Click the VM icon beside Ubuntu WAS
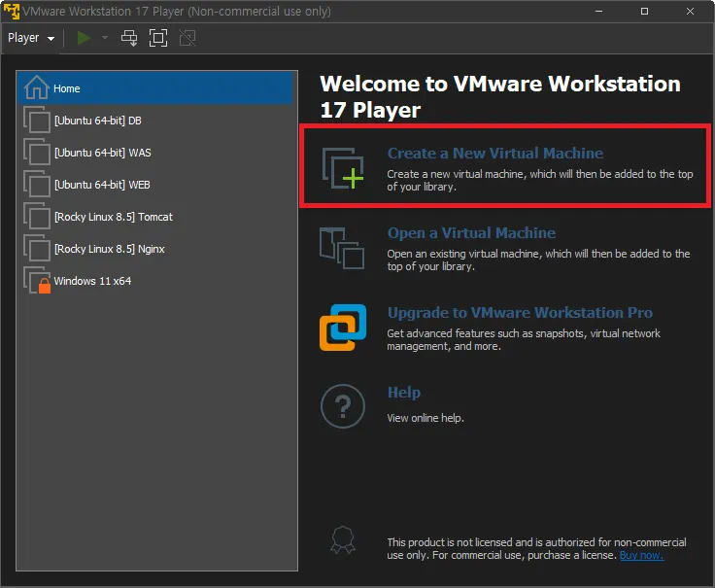 pos(37,152)
